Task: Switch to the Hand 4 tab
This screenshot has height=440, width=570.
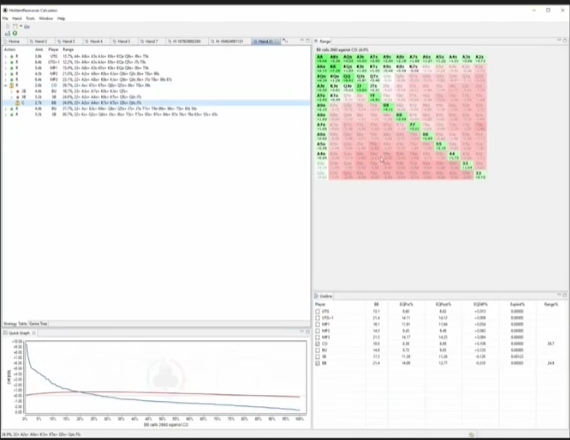Action: (96, 41)
